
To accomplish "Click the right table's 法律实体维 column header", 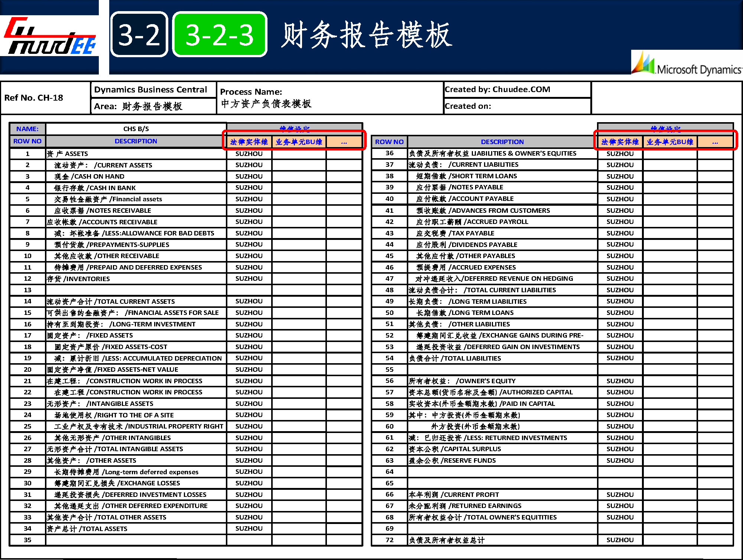I will [620, 142].
